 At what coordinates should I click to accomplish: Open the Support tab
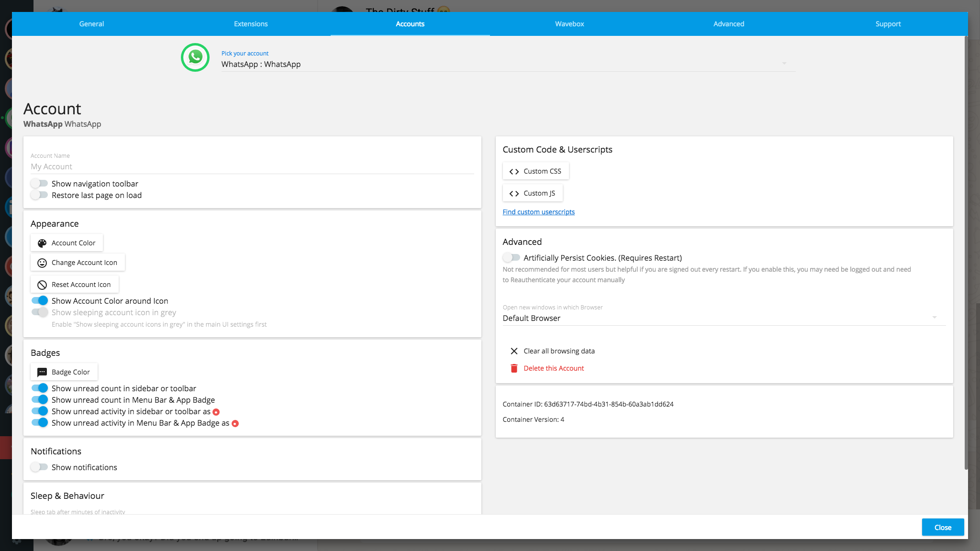(x=888, y=24)
